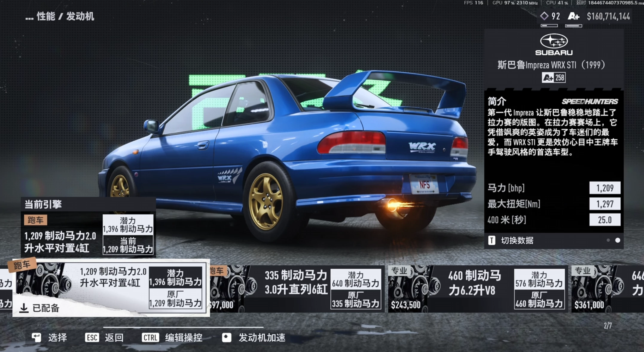Viewport: 644px width, 352px height.
Task: Click the diamond level icon near 92
Action: click(544, 16)
